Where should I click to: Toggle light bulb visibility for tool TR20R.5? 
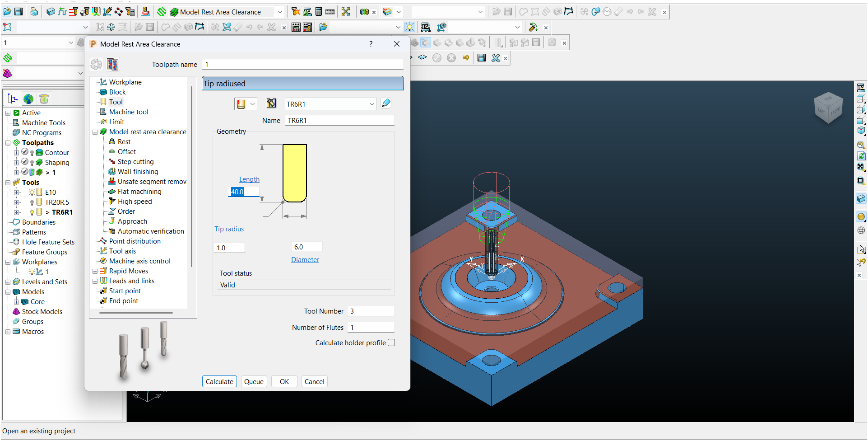(32, 202)
